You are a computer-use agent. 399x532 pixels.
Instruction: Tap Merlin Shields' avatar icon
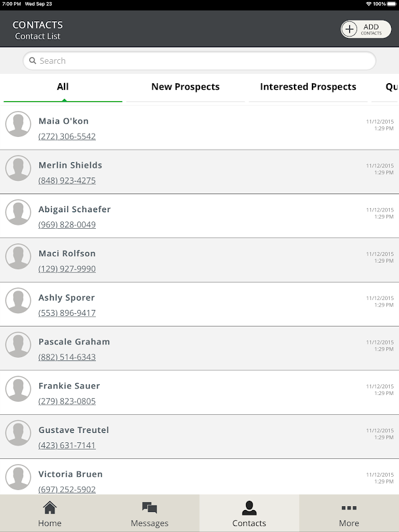(19, 168)
